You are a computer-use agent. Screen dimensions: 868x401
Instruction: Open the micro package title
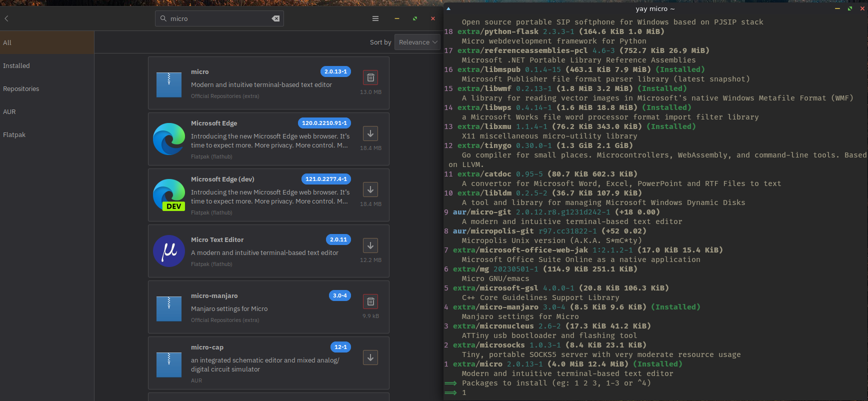click(x=200, y=72)
